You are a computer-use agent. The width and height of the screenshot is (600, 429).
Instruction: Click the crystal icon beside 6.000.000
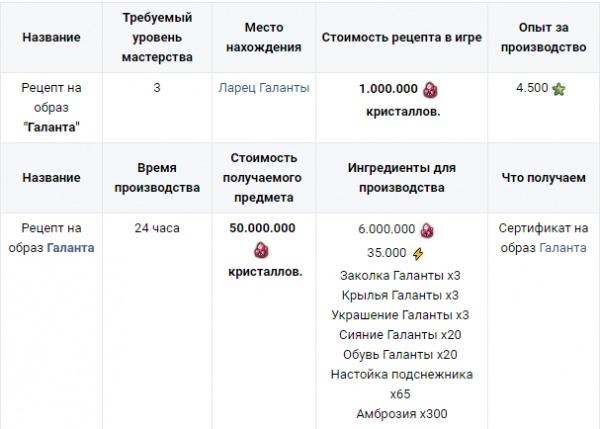[427, 229]
